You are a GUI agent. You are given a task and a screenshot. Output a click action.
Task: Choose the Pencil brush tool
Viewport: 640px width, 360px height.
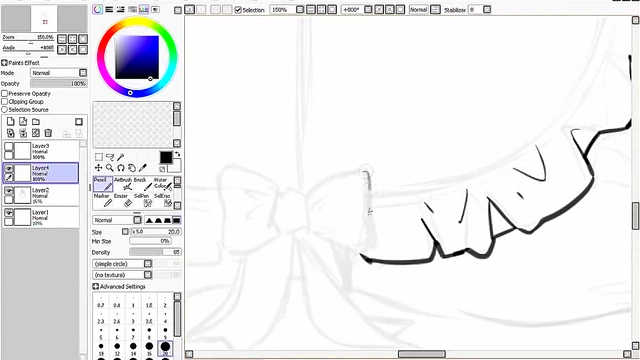(x=103, y=184)
